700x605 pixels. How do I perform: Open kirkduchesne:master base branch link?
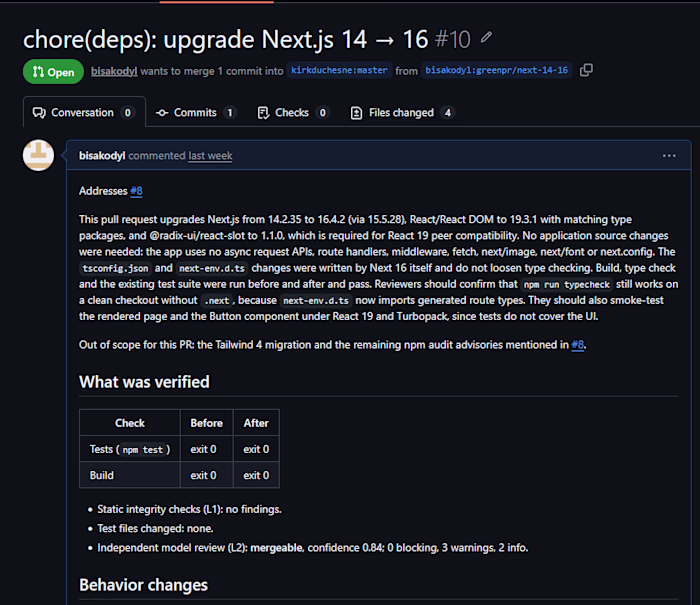339,70
